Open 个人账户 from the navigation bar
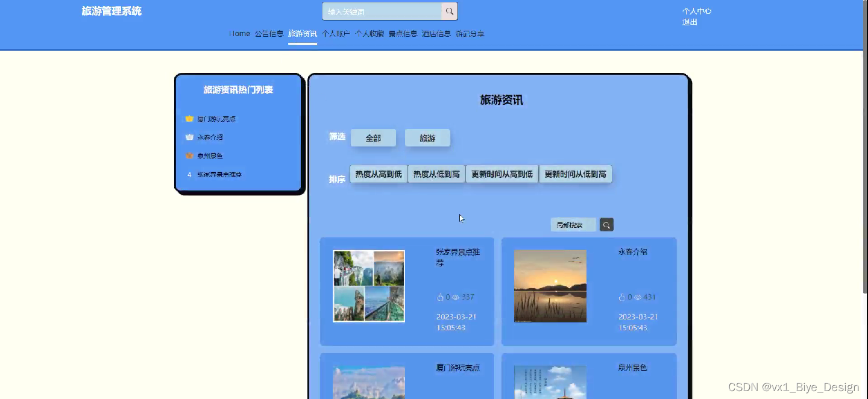 (x=336, y=34)
